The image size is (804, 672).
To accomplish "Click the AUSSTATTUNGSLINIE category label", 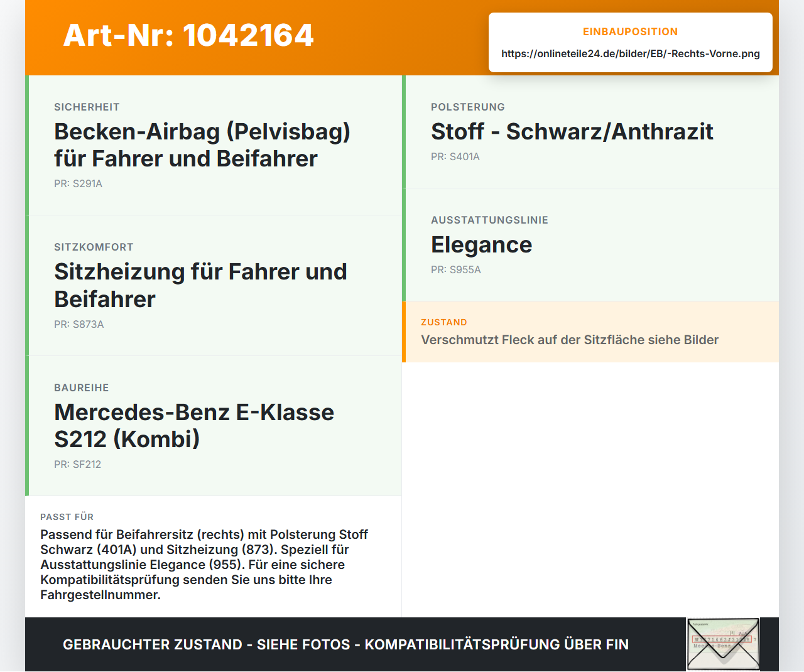I will click(x=489, y=220).
